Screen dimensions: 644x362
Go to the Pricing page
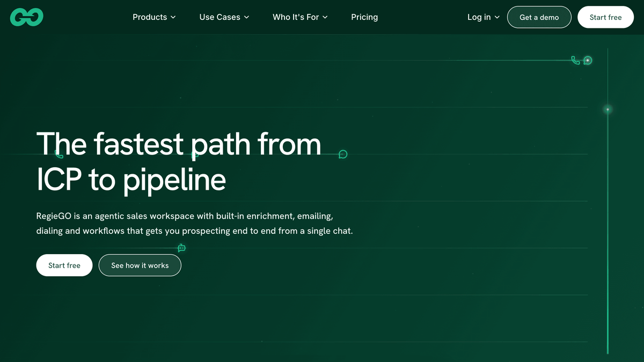coord(364,17)
